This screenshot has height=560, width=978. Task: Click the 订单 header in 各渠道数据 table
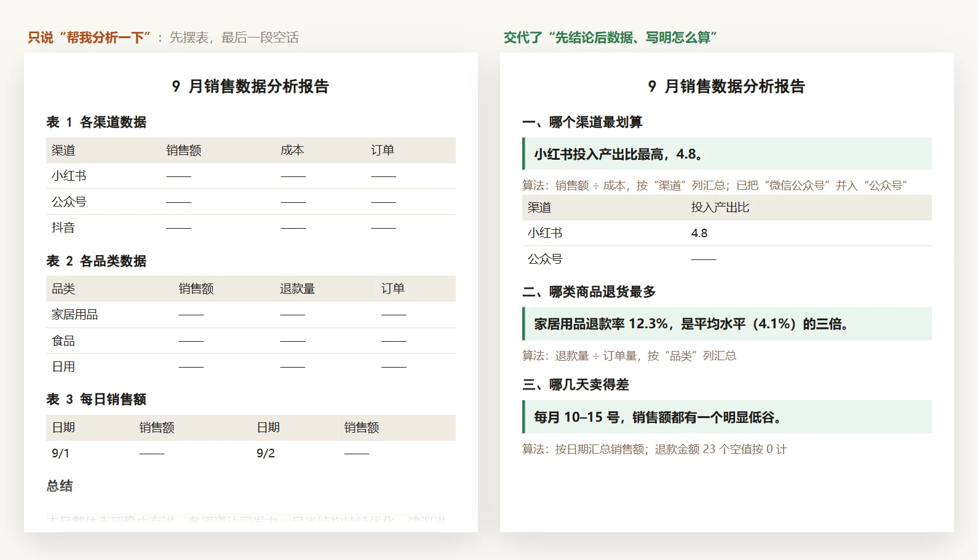pyautogui.click(x=383, y=150)
